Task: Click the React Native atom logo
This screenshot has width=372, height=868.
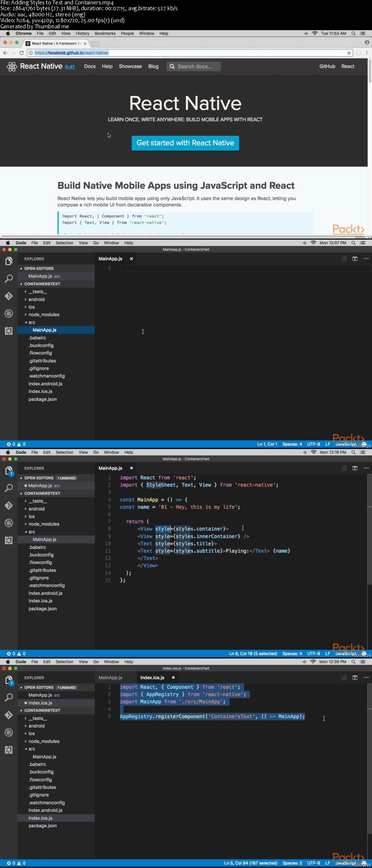Action: [12, 67]
